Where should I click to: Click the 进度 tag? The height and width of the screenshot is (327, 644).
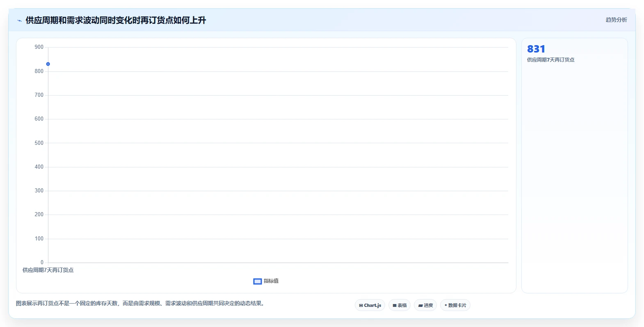(425, 305)
